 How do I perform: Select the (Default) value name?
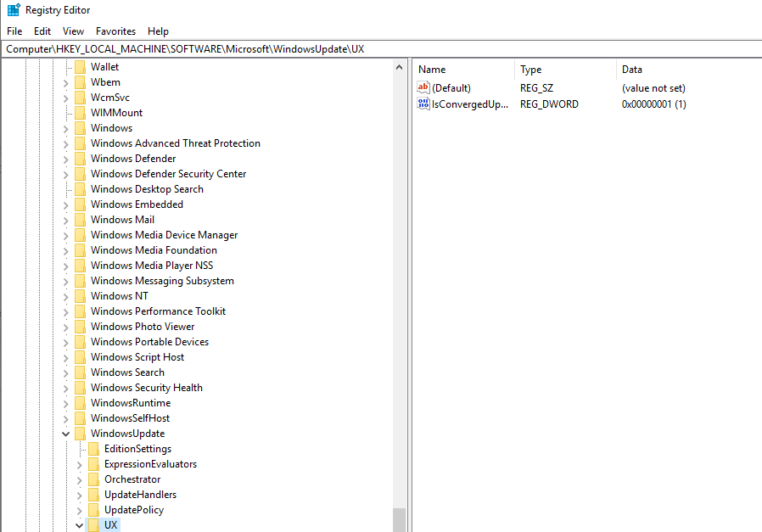pyautogui.click(x=451, y=88)
